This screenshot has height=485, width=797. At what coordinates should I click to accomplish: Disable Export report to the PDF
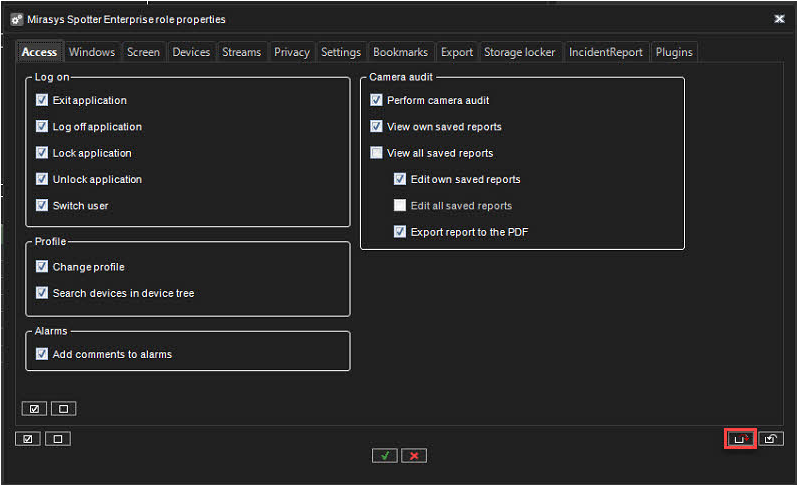[400, 232]
